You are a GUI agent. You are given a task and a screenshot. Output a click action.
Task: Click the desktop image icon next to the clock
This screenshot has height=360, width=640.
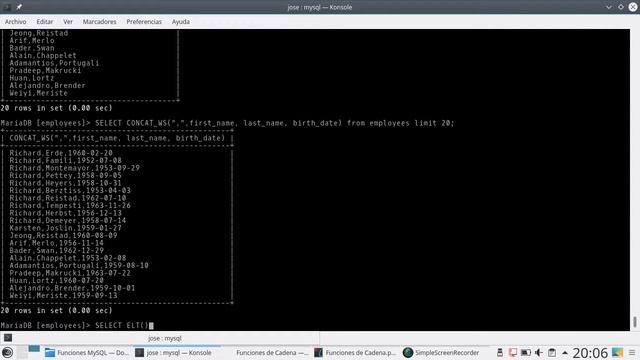(x=618, y=353)
